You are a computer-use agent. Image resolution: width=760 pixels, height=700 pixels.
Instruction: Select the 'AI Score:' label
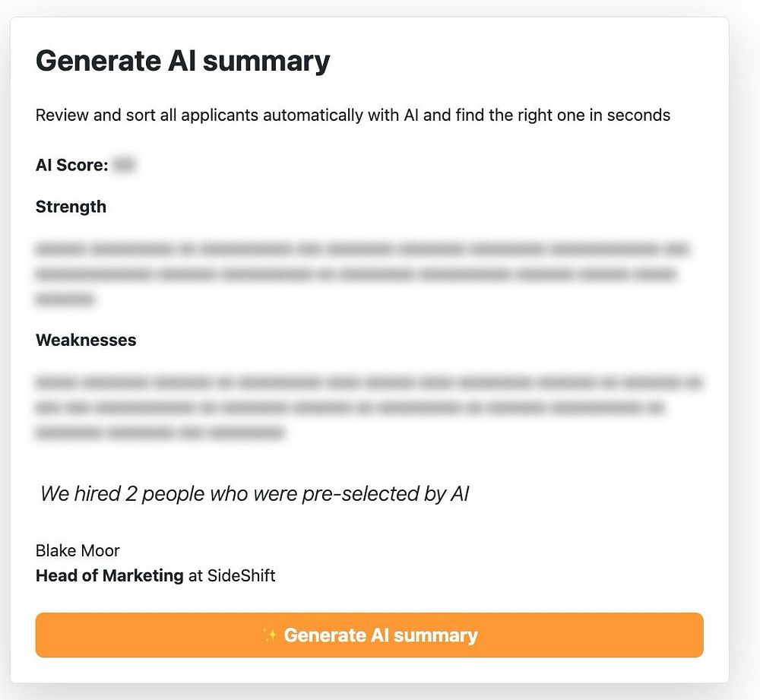[71, 165]
